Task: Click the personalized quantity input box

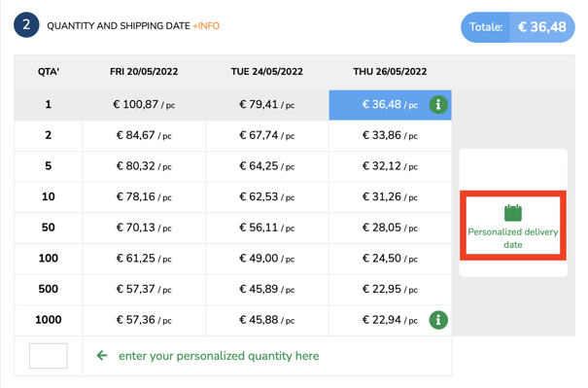Action: point(49,356)
